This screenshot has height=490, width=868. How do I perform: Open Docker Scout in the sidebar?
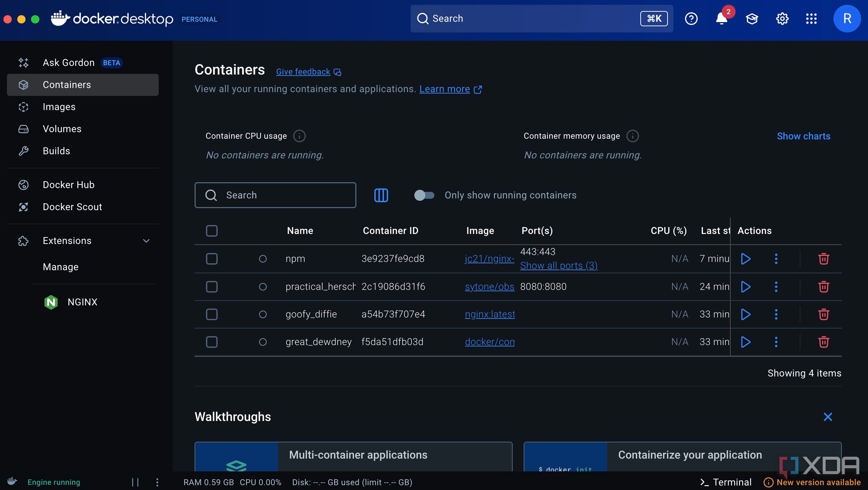tap(83, 207)
